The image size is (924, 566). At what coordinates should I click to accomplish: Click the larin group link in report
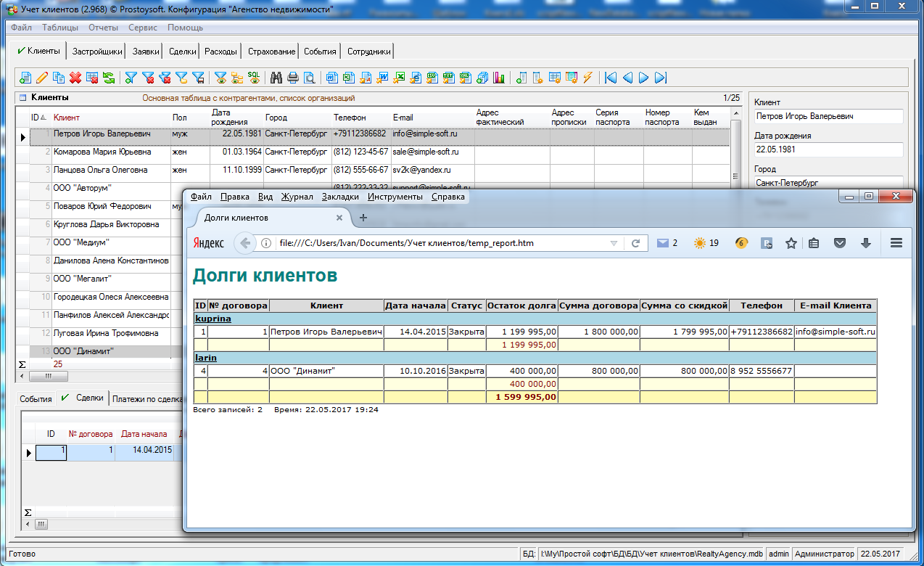point(206,358)
